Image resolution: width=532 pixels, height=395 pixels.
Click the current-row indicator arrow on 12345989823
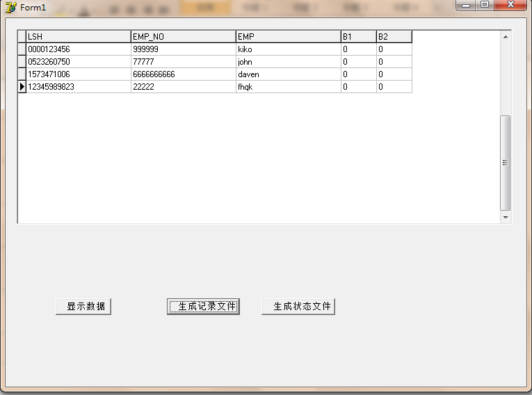click(22, 87)
